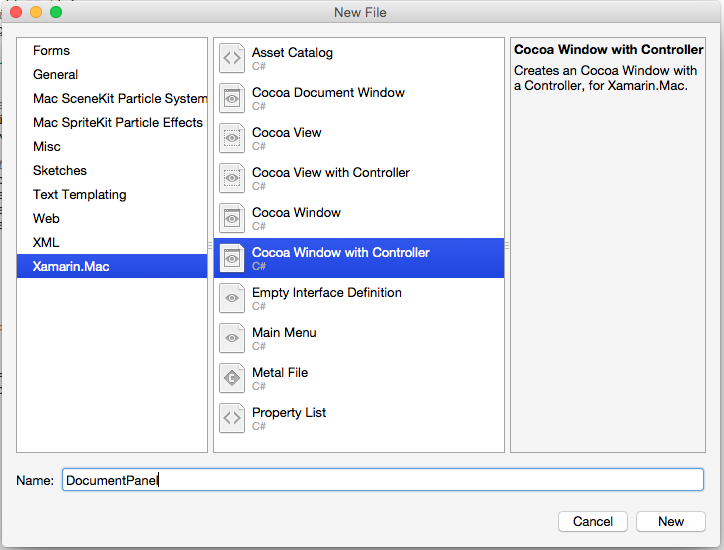This screenshot has height=550, width=724.
Task: Click the New button
Action: click(670, 521)
